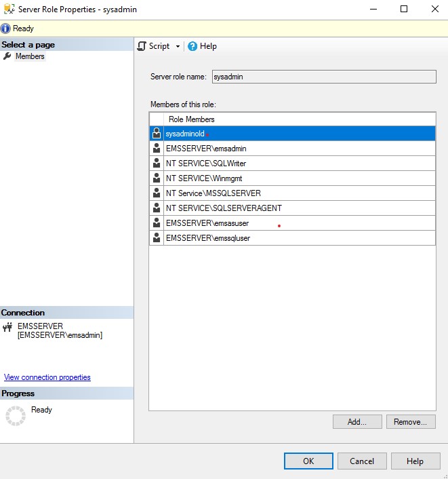Click the Connection section header

[66, 313]
